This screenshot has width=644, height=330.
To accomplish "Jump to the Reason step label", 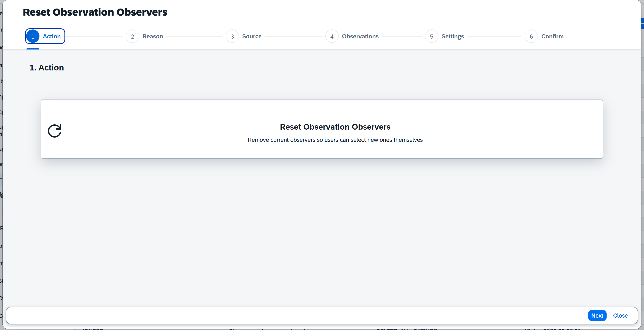I will (152, 37).
